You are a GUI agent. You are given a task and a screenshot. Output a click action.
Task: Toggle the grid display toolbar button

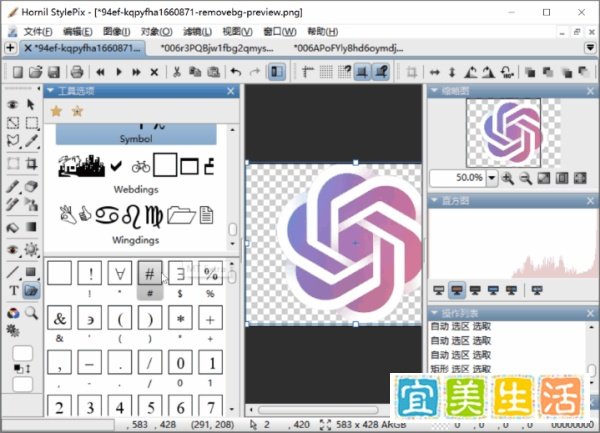click(x=326, y=72)
